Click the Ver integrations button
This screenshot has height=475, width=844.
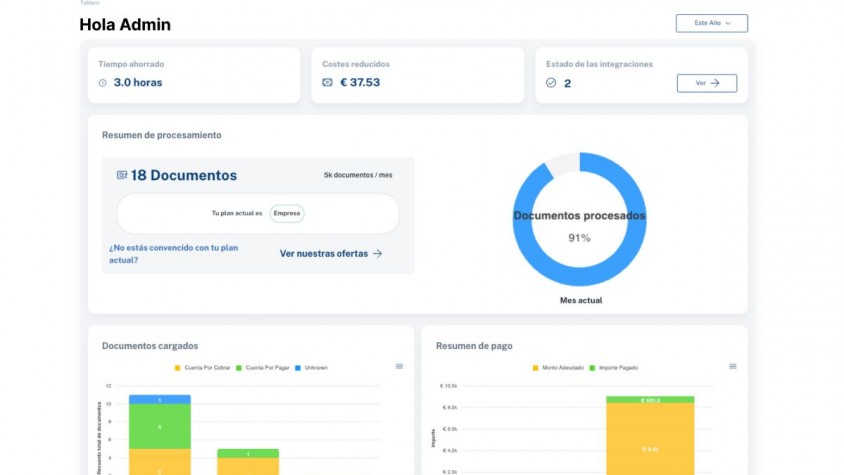pyautogui.click(x=707, y=83)
